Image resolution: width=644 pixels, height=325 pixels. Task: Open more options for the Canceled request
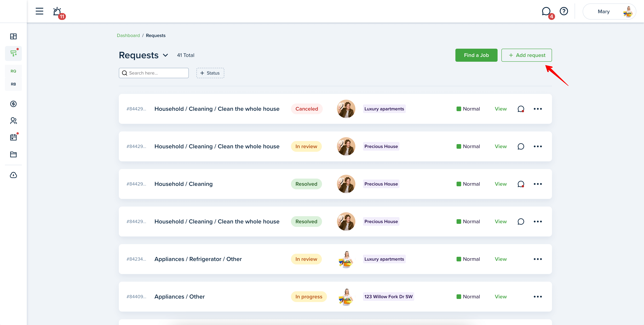click(538, 109)
